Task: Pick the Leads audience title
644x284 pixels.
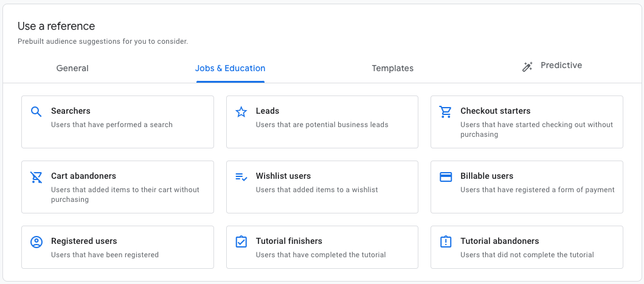Action: pos(268,111)
